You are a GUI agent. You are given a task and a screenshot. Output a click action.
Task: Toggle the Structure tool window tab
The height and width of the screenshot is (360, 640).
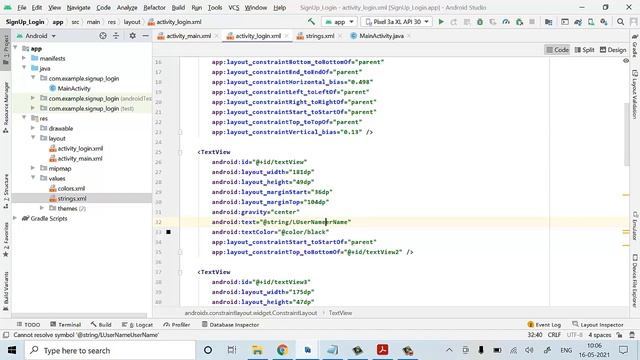(x=6, y=191)
